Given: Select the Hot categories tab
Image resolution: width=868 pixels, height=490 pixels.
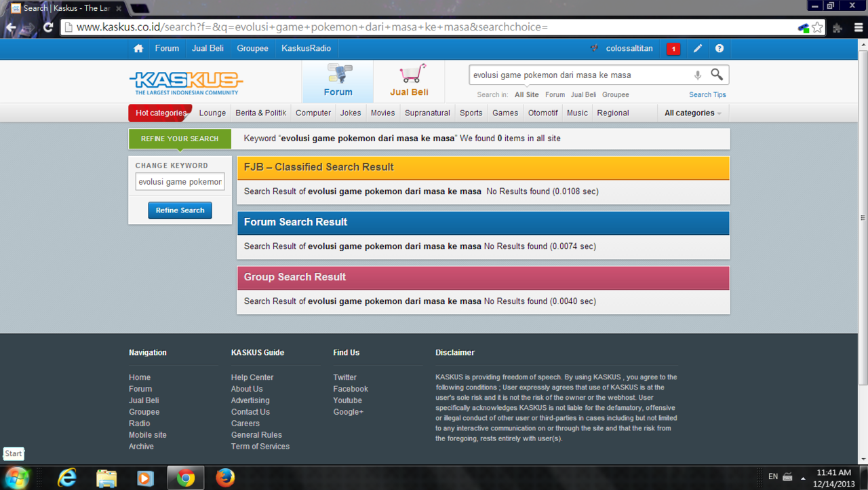Looking at the screenshot, I should tap(160, 113).
